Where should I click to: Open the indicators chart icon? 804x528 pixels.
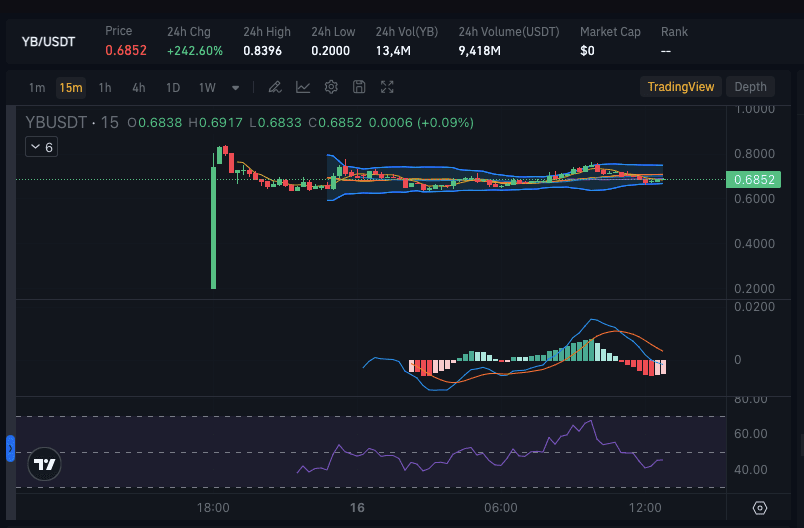pyautogui.click(x=303, y=87)
